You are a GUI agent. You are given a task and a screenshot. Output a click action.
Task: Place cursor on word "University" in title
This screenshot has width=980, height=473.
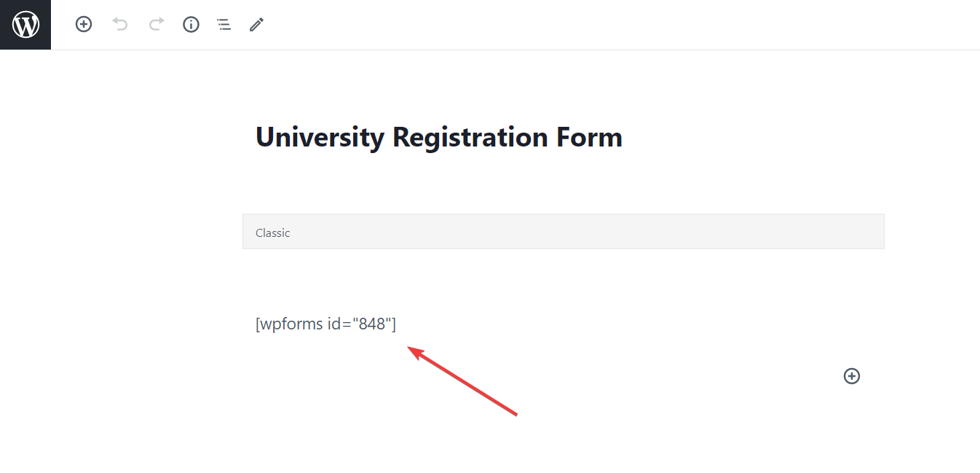click(x=319, y=137)
